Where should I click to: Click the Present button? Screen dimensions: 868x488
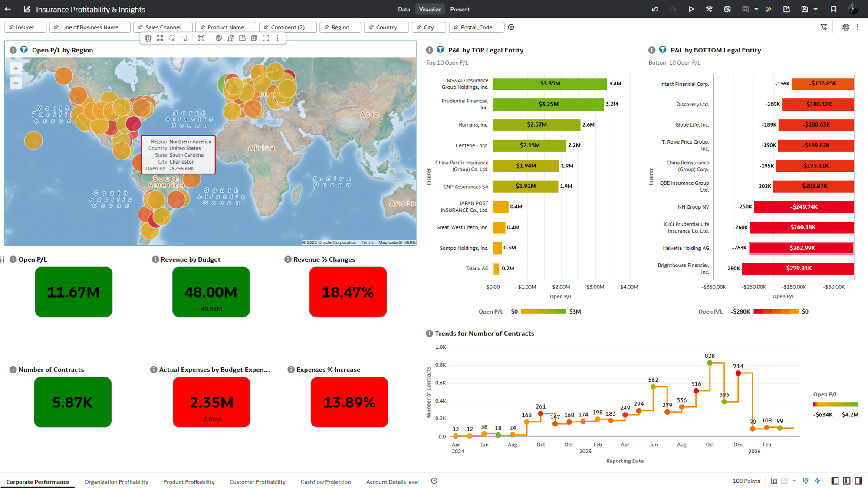460,9
